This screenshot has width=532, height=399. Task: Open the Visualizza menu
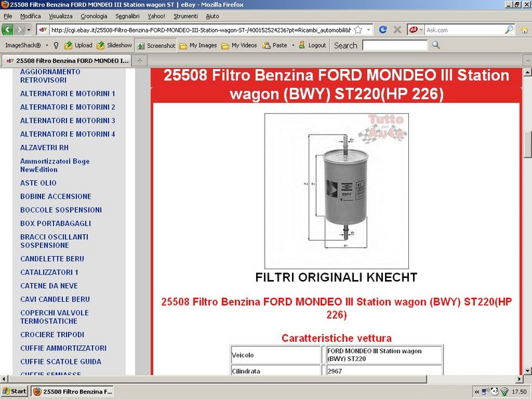pyautogui.click(x=61, y=16)
